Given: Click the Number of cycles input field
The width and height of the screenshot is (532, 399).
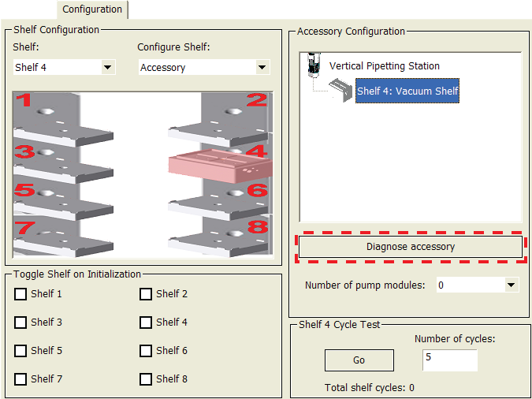Looking at the screenshot, I should pos(449,360).
